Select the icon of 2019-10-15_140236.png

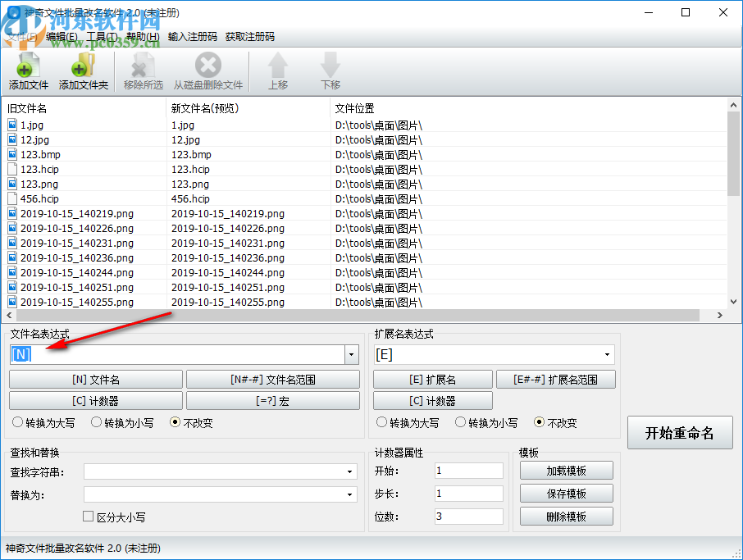(12, 257)
